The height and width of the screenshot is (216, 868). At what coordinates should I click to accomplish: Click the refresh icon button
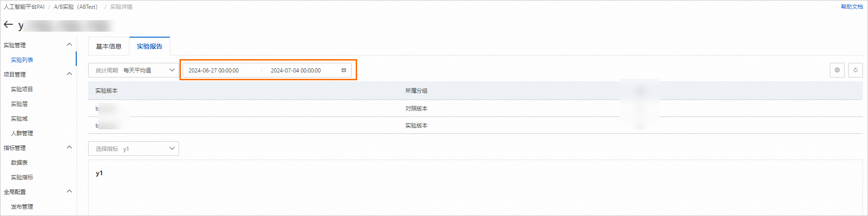coord(855,70)
